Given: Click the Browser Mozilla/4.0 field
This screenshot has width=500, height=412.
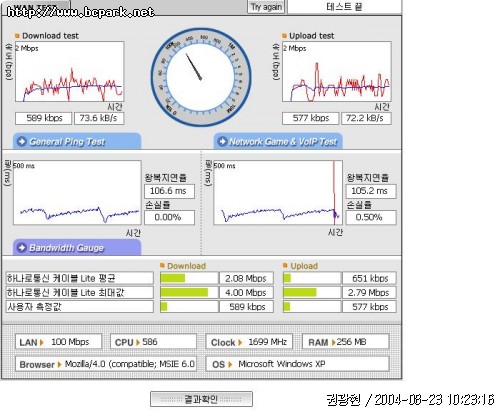Looking at the screenshot, I should click(106, 364).
